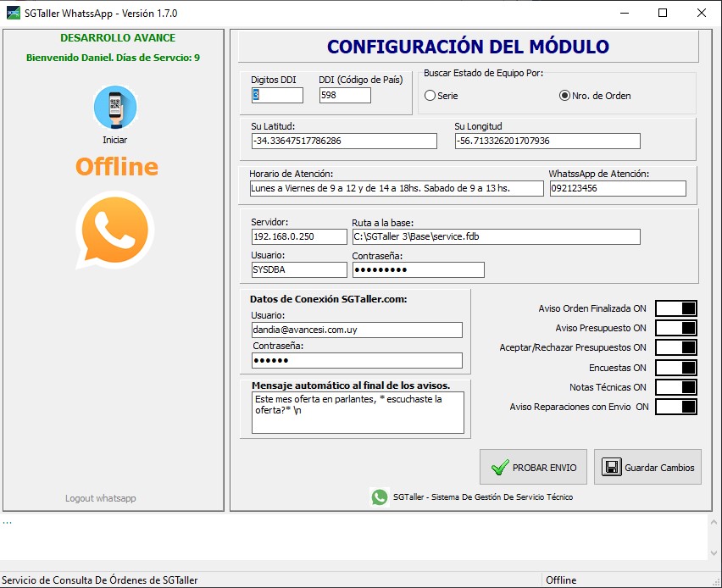
Task: Click the Digitos DDI input field
Action: tap(277, 96)
